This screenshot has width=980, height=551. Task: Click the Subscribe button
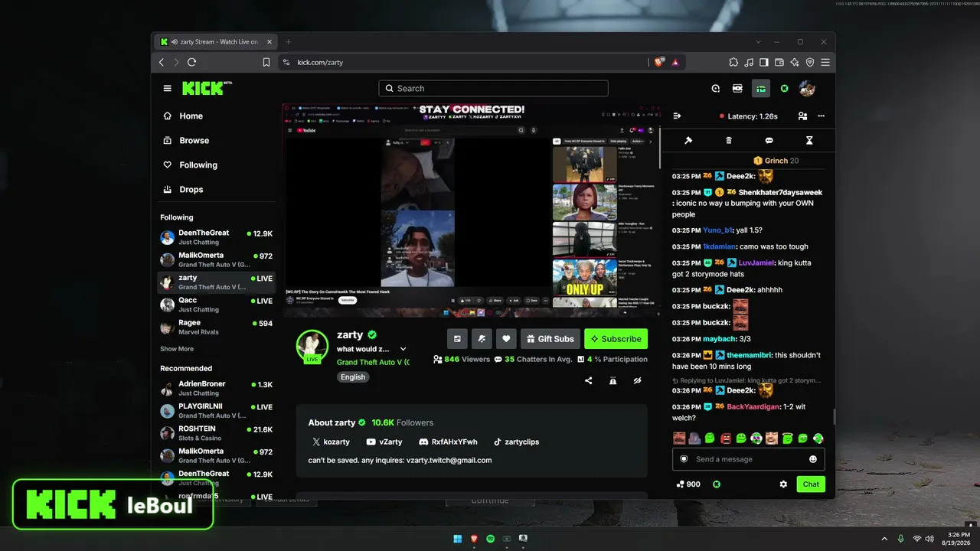click(x=616, y=339)
